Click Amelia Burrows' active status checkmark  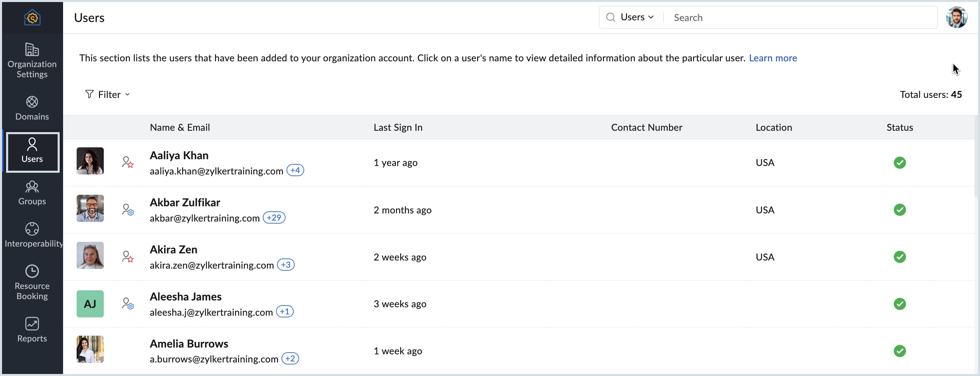tap(899, 351)
